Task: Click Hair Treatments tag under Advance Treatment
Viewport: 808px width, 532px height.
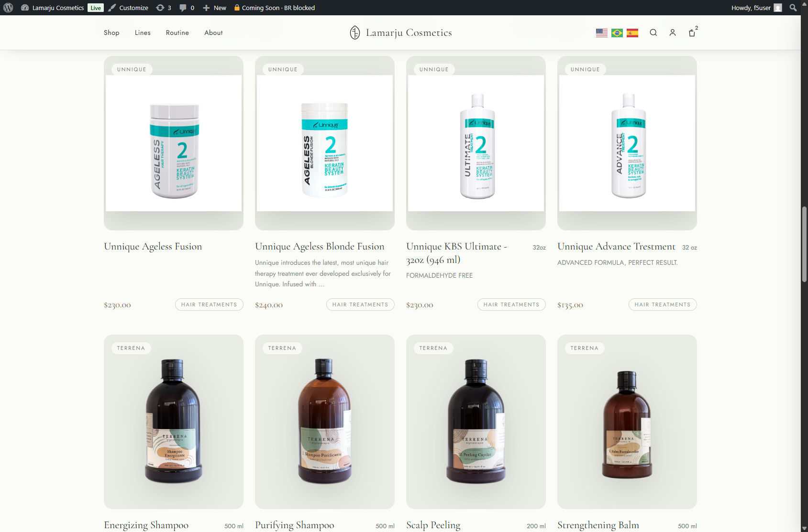Action: (x=663, y=304)
